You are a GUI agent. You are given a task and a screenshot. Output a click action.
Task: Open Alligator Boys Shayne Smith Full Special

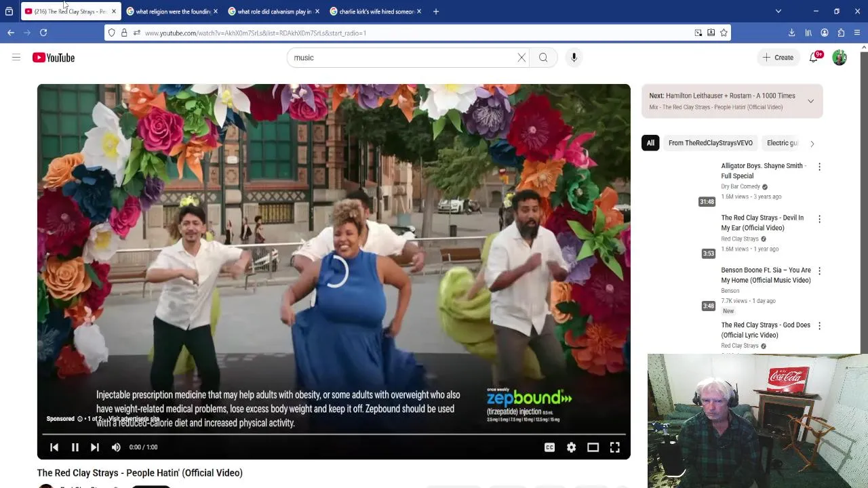[763, 171]
